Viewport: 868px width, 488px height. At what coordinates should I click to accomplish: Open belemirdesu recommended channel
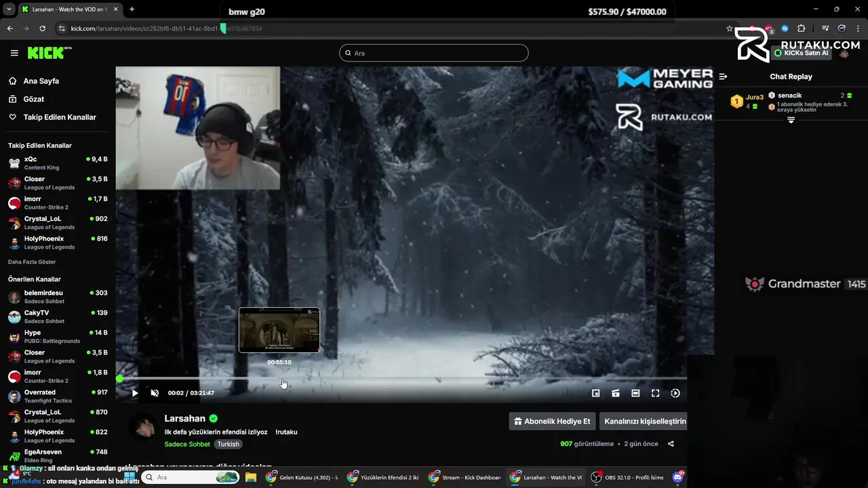click(58, 297)
